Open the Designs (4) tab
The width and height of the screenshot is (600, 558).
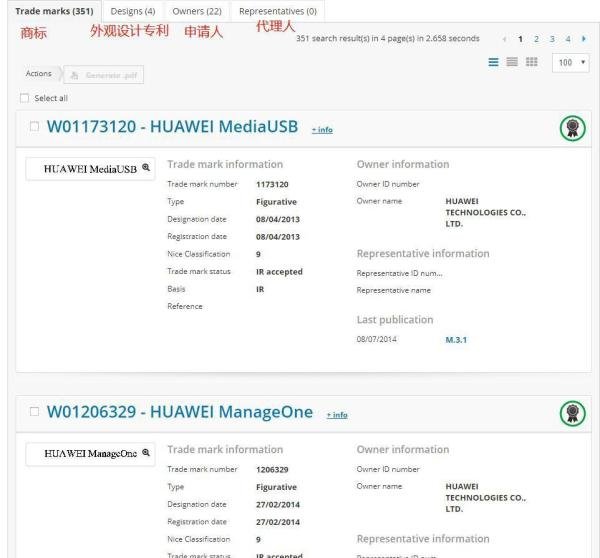tap(133, 11)
